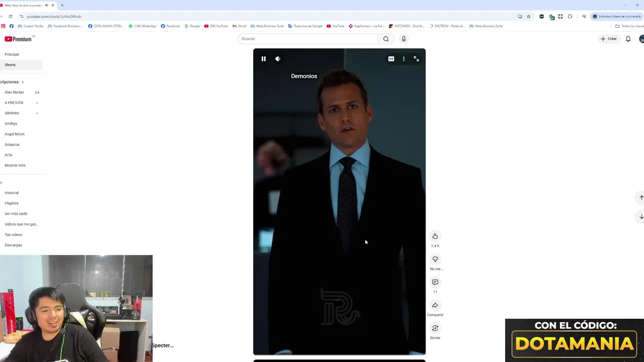
Task: Open the all bookmarks folder
Action: [x=629, y=26]
